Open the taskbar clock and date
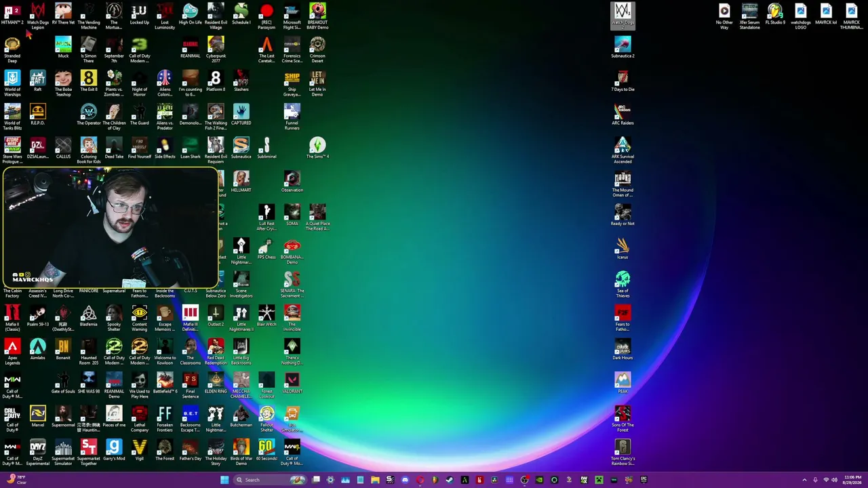 tap(852, 480)
